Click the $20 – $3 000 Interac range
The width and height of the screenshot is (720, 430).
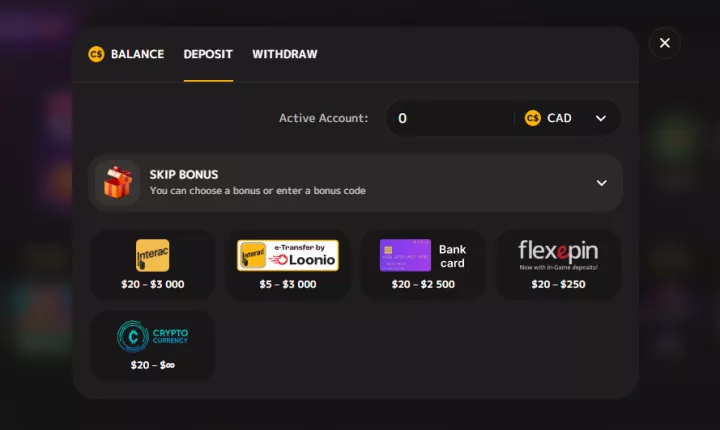click(x=152, y=284)
